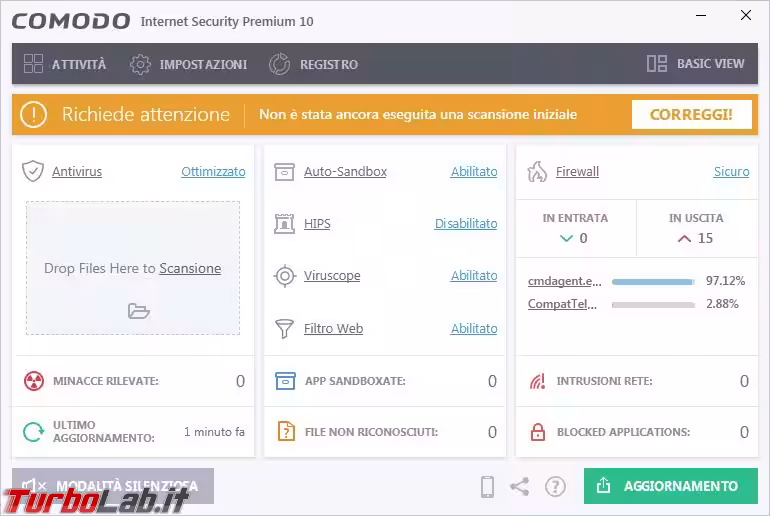Click the cmdagent traffic bar
The width and height of the screenshot is (770, 516).
point(653,282)
